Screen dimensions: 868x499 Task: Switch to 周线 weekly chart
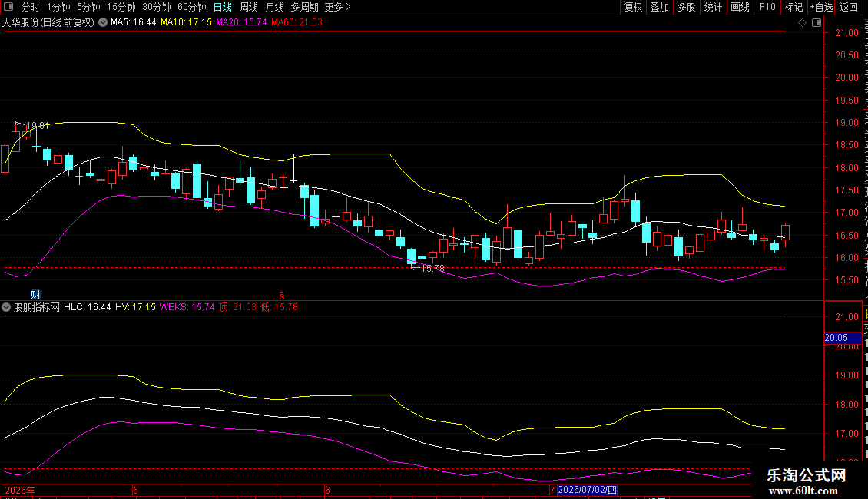point(249,7)
